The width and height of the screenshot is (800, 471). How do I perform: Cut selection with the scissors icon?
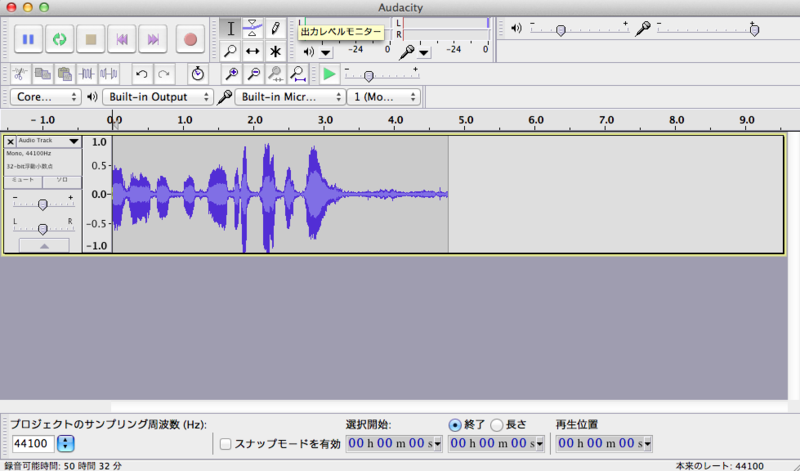point(20,75)
